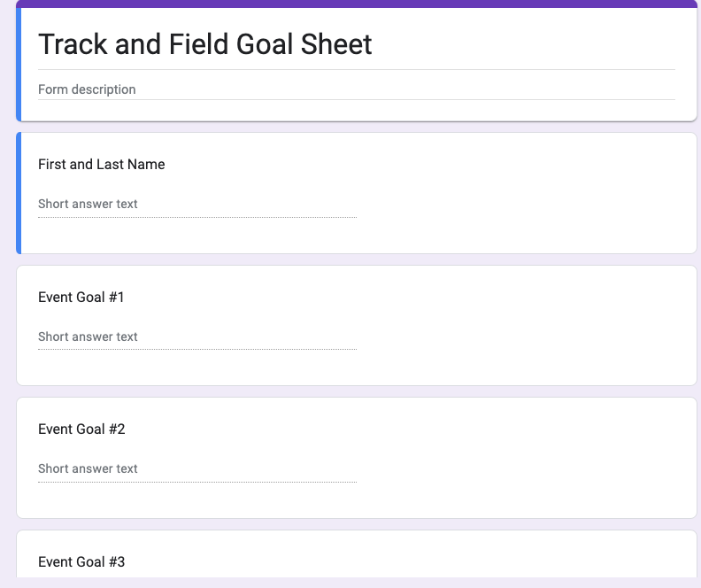Click Short answer text under Event Goal #2
The image size is (701, 588).
88,468
